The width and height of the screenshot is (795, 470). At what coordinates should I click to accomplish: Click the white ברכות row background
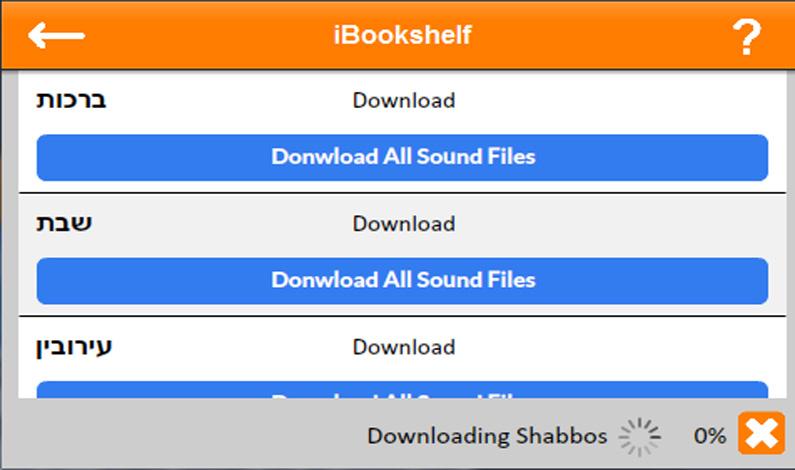tap(620, 100)
